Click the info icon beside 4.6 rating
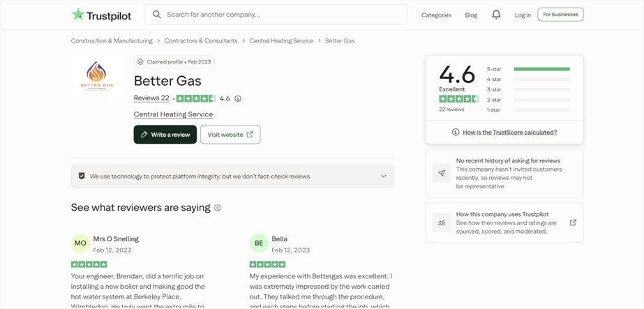 tap(238, 98)
